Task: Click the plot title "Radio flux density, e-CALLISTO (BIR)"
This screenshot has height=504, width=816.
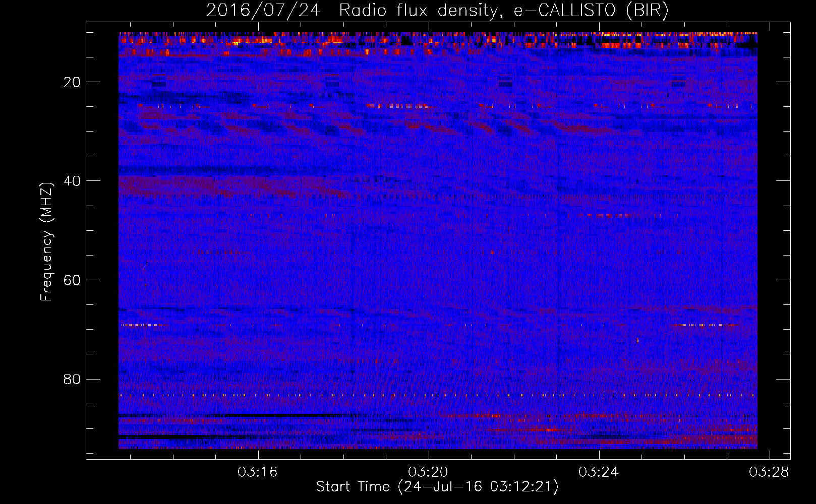Action: [x=503, y=11]
